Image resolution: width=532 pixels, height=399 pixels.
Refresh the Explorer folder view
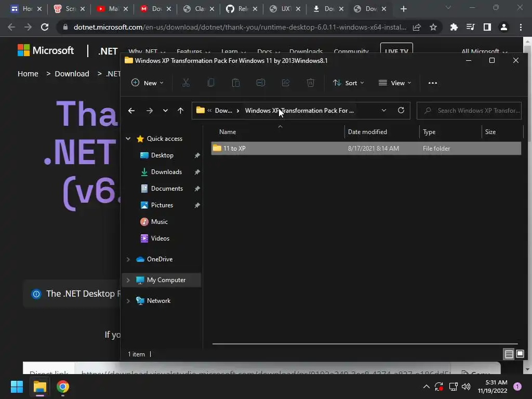[x=401, y=110]
